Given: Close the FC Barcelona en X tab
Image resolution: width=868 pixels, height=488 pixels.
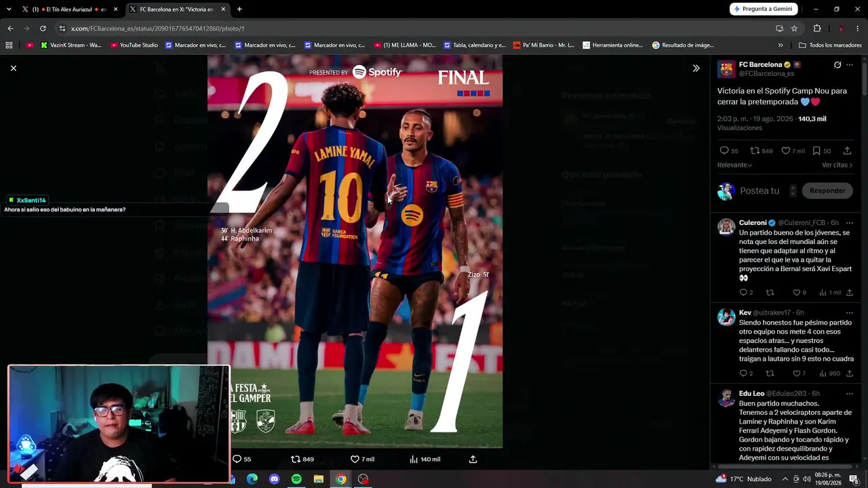Looking at the screenshot, I should pyautogui.click(x=223, y=9).
